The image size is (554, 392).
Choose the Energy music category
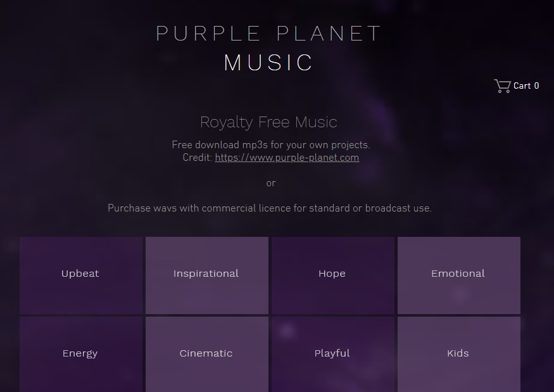80,353
